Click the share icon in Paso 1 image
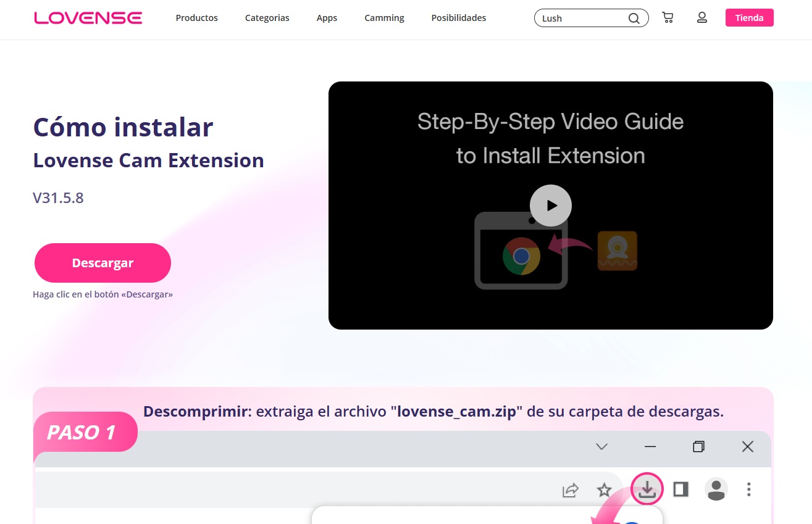This screenshot has height=524, width=812. tap(570, 490)
